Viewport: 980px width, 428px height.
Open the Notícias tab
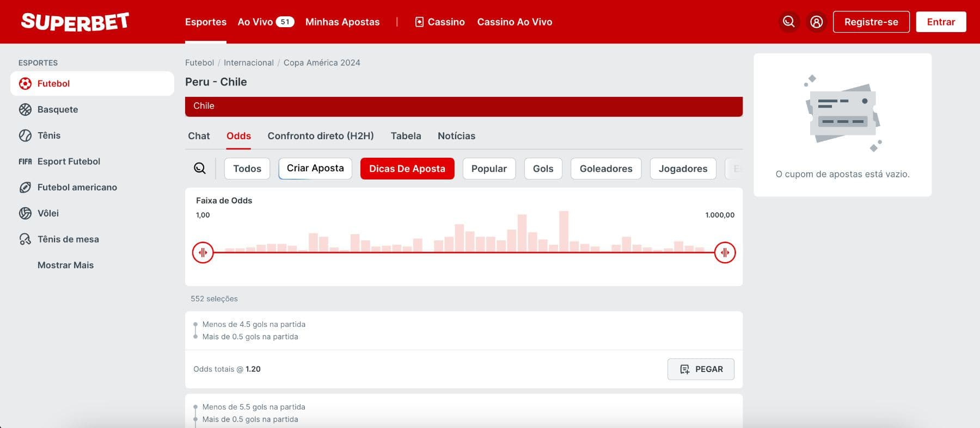[456, 136]
